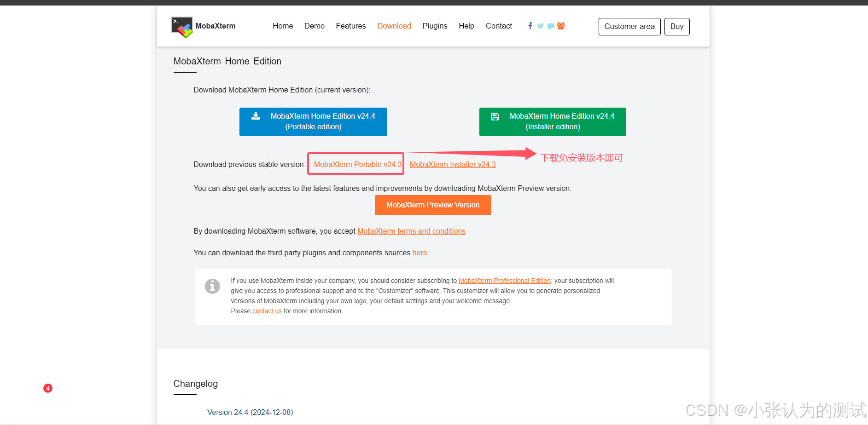This screenshot has width=868, height=425.
Task: Download Home Edition v24.4 Installer edition
Action: click(553, 122)
